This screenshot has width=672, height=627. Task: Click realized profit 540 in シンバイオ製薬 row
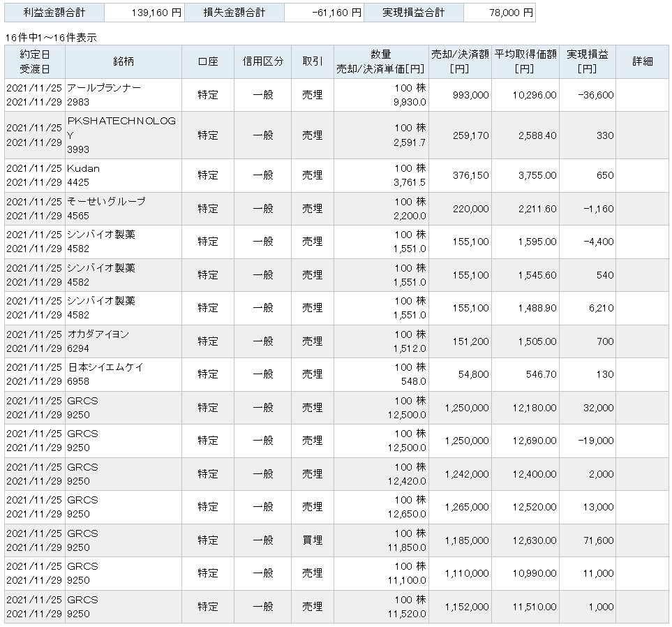pos(605,275)
